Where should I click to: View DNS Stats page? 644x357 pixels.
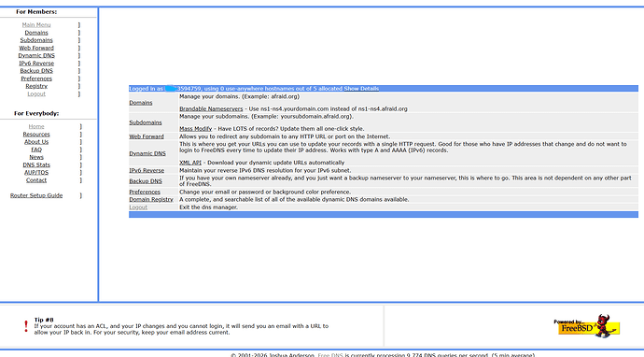[x=36, y=164]
